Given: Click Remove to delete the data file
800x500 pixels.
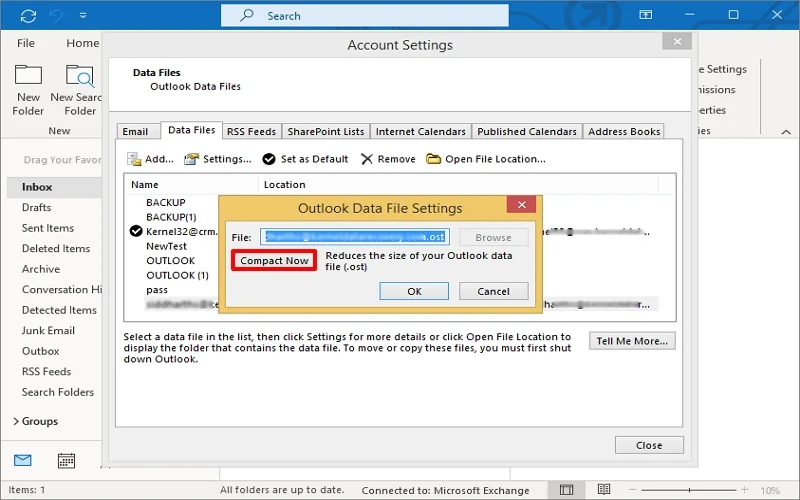Looking at the screenshot, I should 388,159.
